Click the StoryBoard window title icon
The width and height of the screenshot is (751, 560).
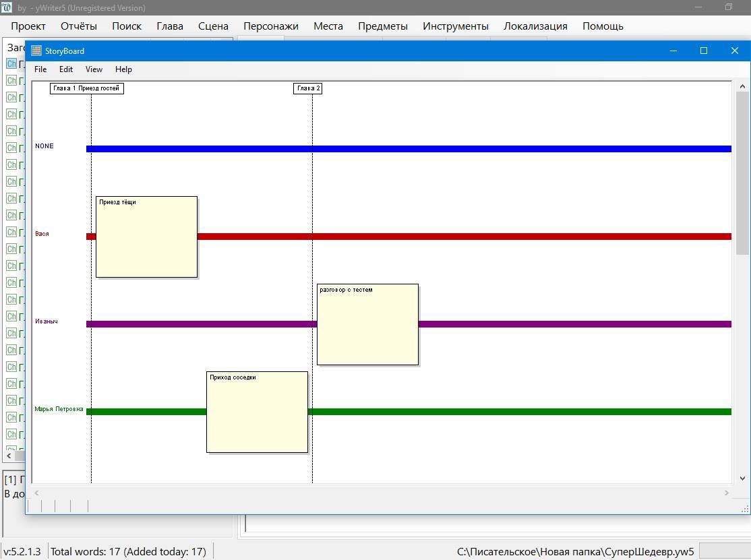(x=36, y=51)
